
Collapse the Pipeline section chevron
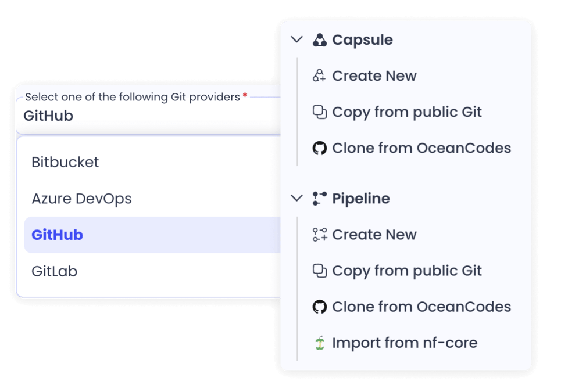pos(297,198)
